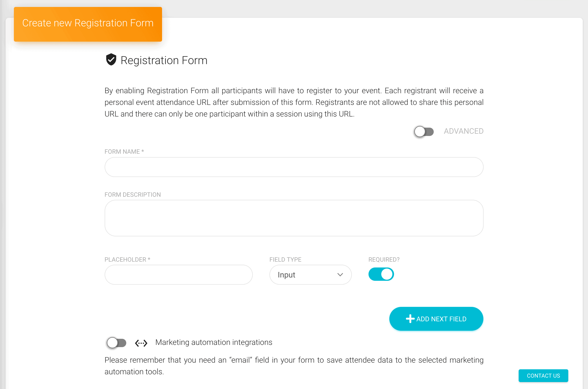Click the plus icon on ADD NEXT FIELD
This screenshot has height=389, width=588.
click(x=410, y=319)
